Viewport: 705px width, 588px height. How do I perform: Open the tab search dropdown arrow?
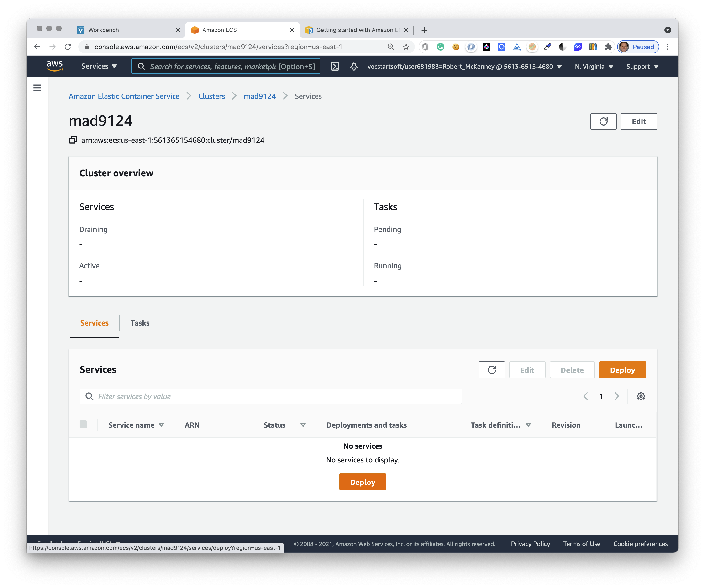coord(667,30)
